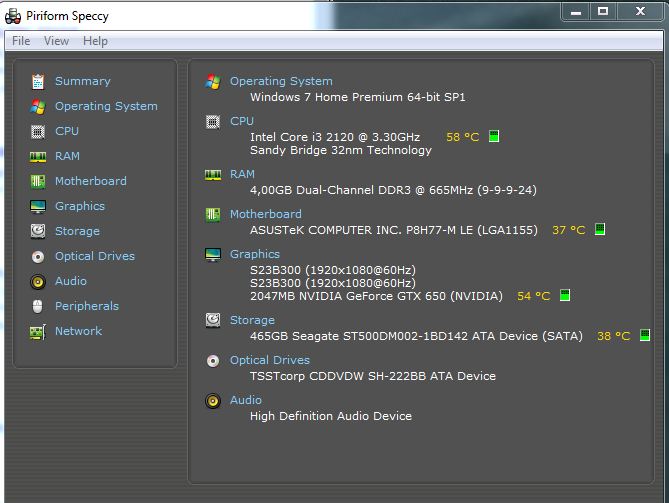Screen dimensions: 669x503
Task: Click the Audio speaker icon in summary panel
Action: (212, 401)
